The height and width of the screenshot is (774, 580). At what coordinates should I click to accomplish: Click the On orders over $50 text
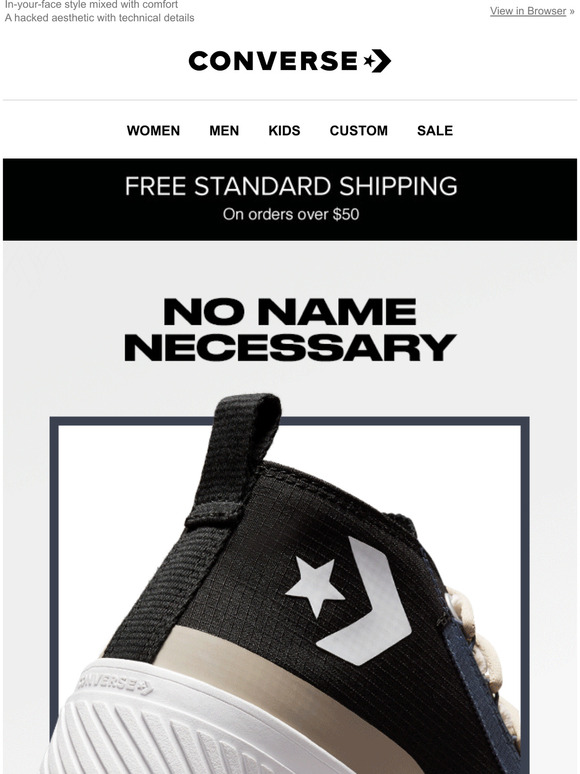(291, 214)
